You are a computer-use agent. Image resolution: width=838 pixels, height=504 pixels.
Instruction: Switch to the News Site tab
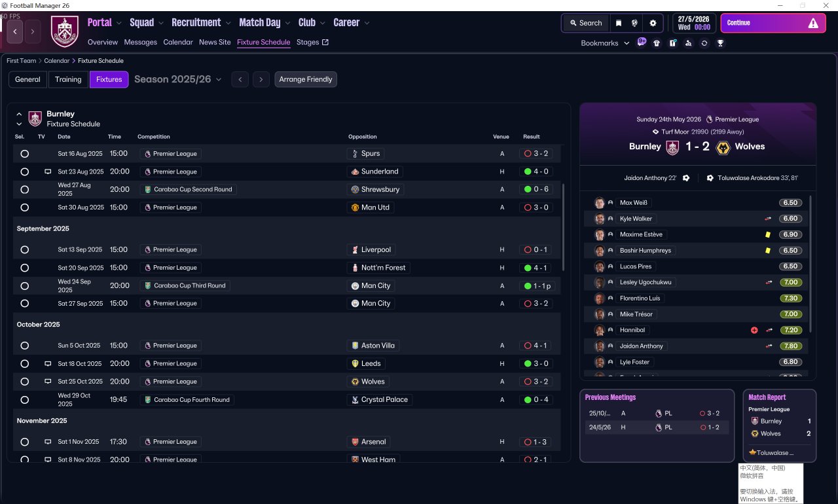tap(215, 43)
